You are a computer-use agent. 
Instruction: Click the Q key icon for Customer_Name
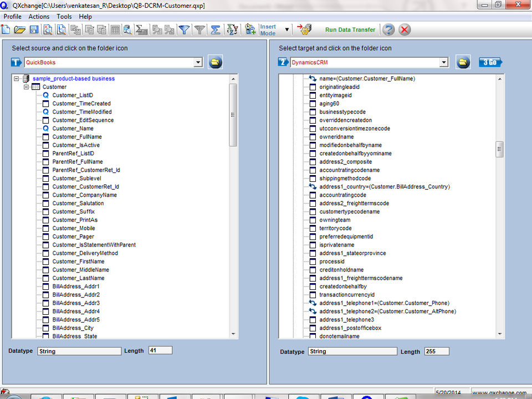pos(46,129)
